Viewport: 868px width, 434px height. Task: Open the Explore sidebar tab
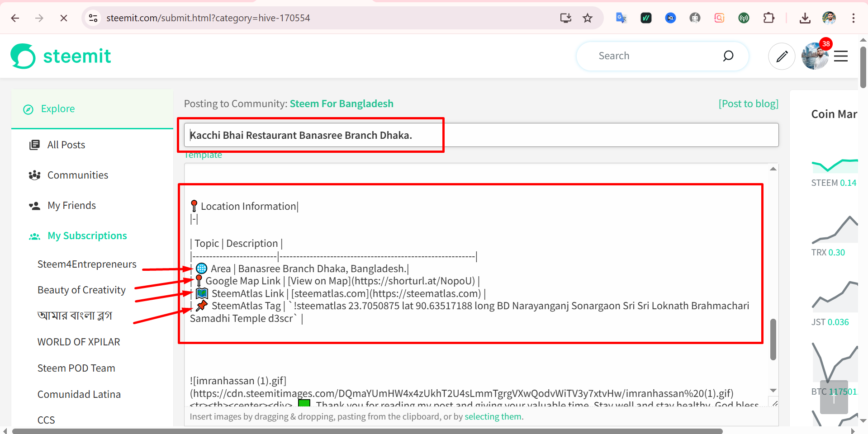click(x=92, y=109)
